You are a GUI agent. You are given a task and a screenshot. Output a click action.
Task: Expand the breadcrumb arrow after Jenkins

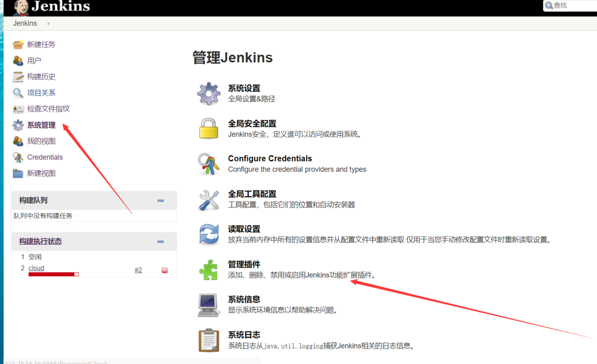(x=48, y=24)
